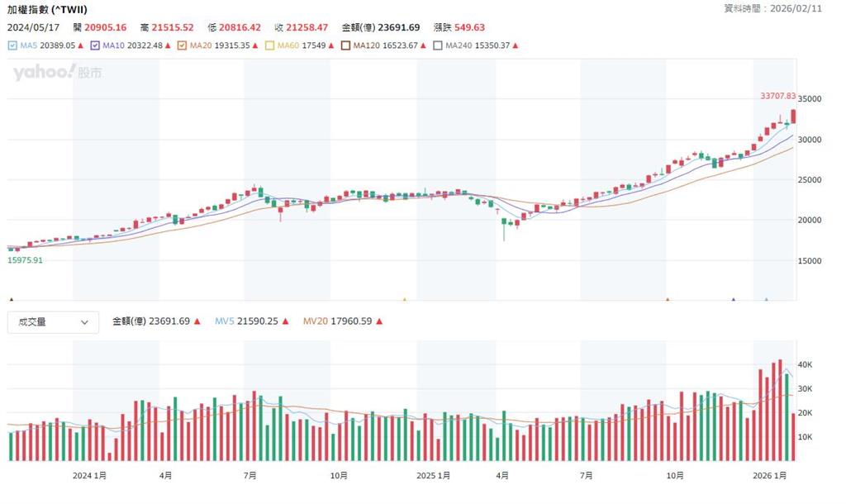This screenshot has width=846, height=504.
Task: Toggle the MA10 checkbox off
Action: [93, 45]
